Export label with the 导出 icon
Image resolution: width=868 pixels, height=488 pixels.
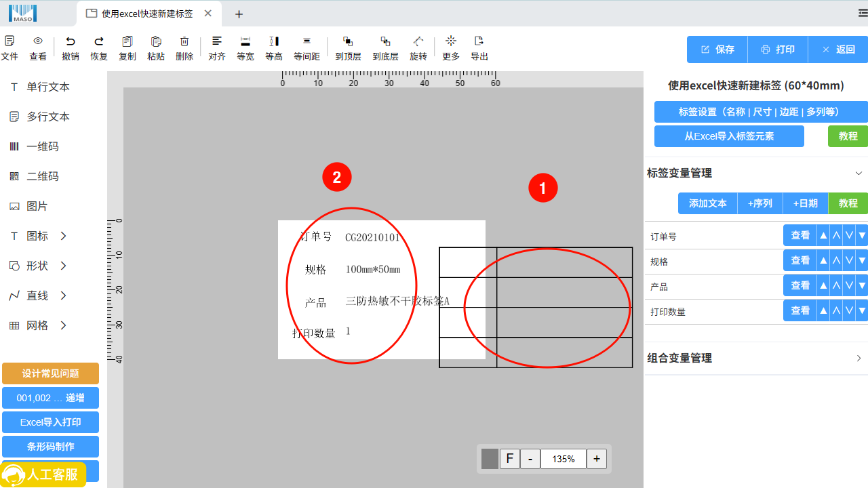(x=479, y=49)
